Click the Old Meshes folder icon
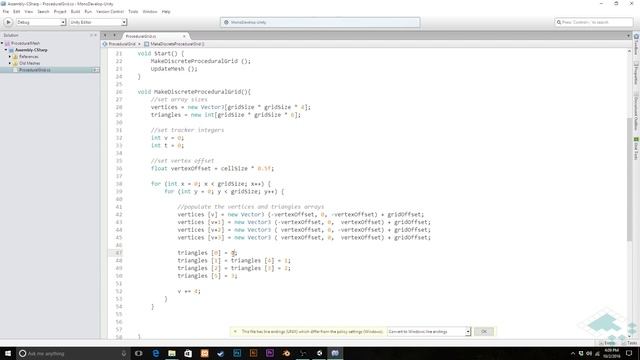This screenshot has width=640, height=360. click(15, 63)
